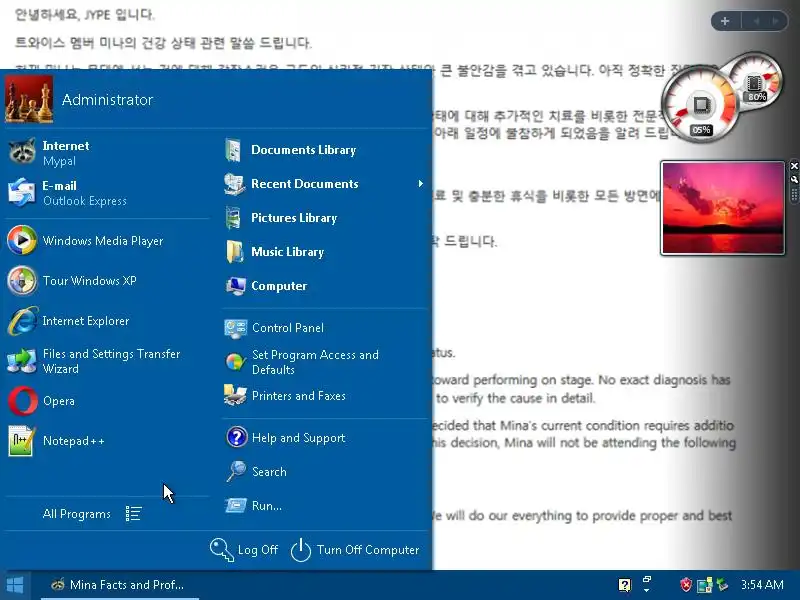Go to next sidebar gadgets page arrow
This screenshot has height=600, width=800.
776,21
